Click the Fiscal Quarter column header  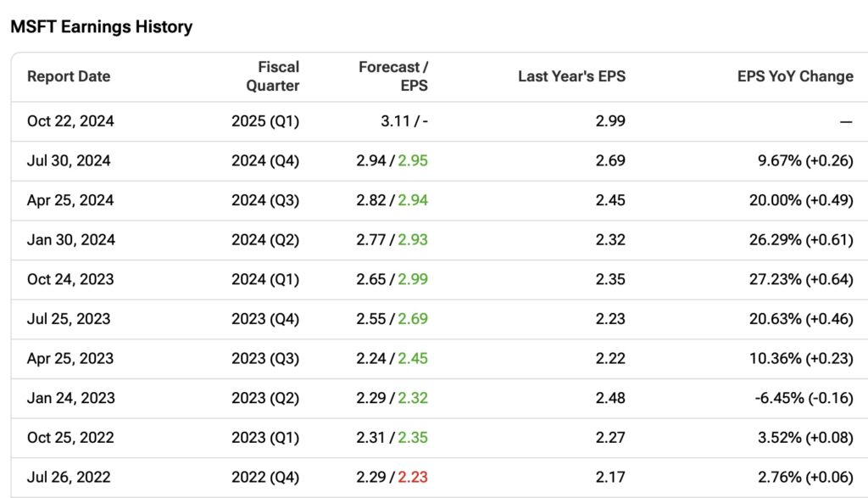(272, 76)
